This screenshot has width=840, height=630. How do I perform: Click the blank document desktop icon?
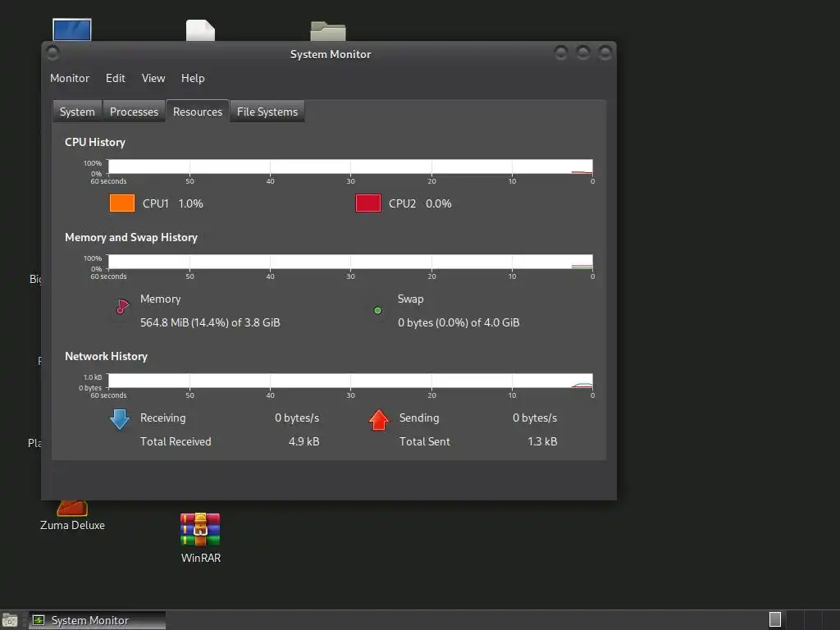tap(200, 30)
